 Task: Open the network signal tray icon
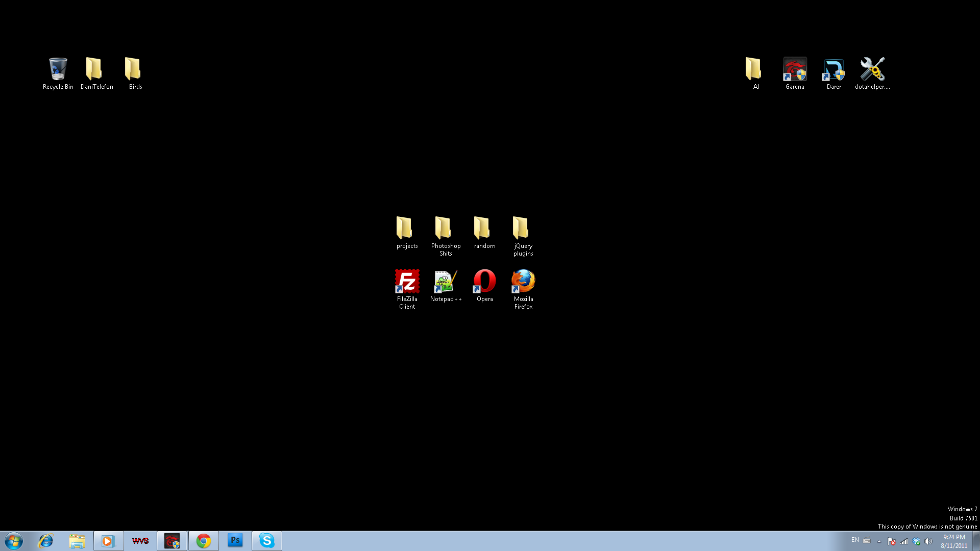coord(904,541)
